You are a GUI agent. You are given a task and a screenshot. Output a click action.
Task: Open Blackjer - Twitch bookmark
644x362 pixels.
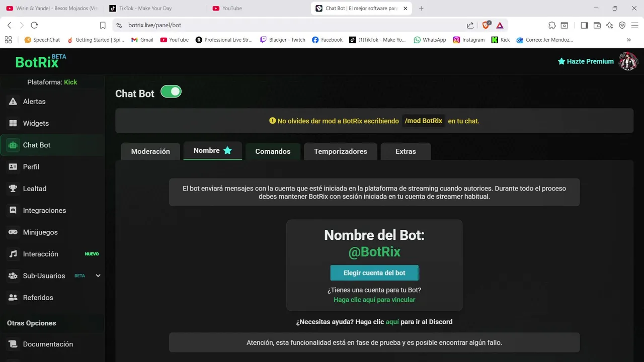(x=283, y=40)
